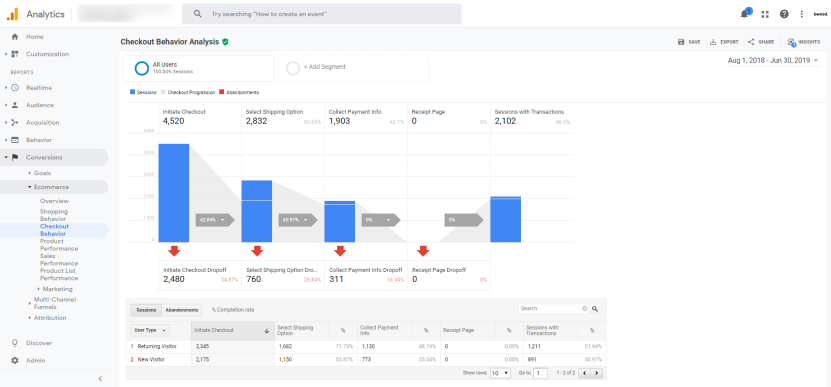Click the Admin gear icon

click(15, 360)
